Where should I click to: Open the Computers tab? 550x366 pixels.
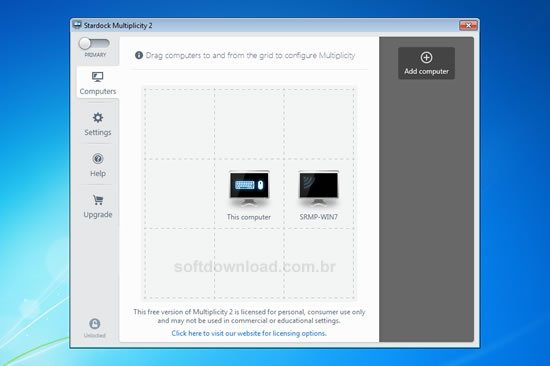pos(98,83)
